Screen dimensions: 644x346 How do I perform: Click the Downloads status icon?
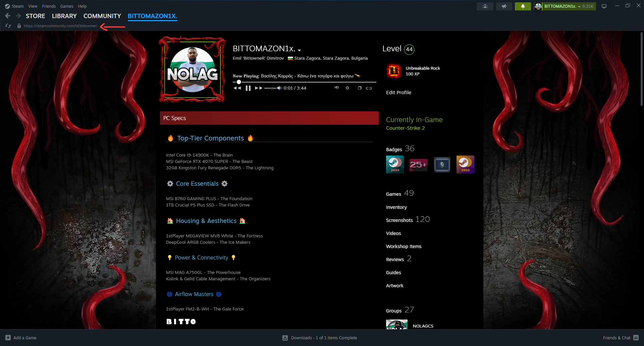(285, 338)
